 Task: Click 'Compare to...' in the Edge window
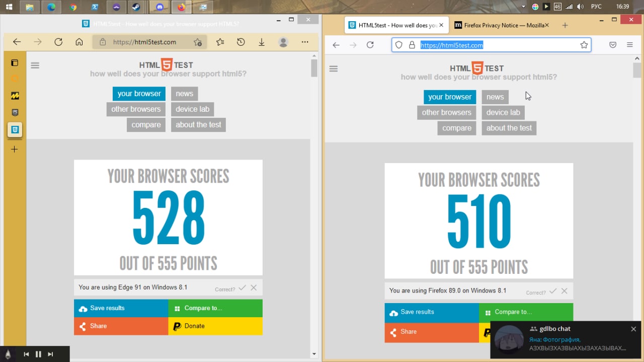click(215, 308)
